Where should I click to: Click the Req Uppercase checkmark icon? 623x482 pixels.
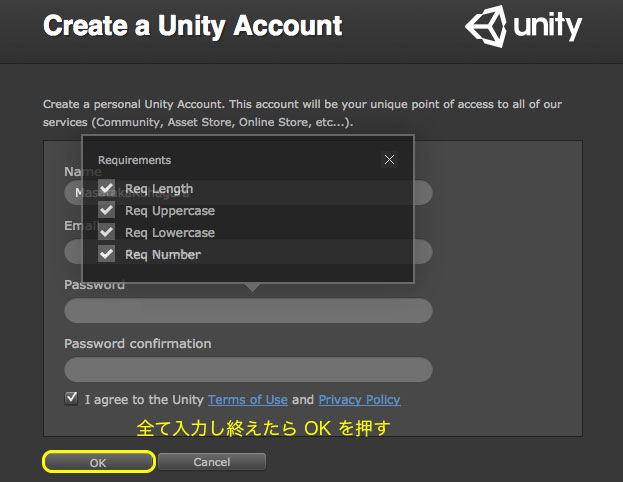[106, 210]
